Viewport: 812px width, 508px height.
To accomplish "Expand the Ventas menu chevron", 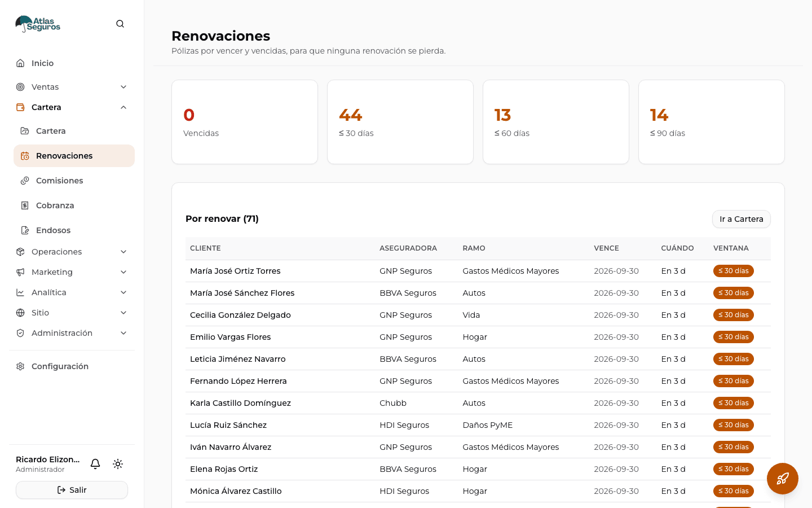I will pos(123,87).
